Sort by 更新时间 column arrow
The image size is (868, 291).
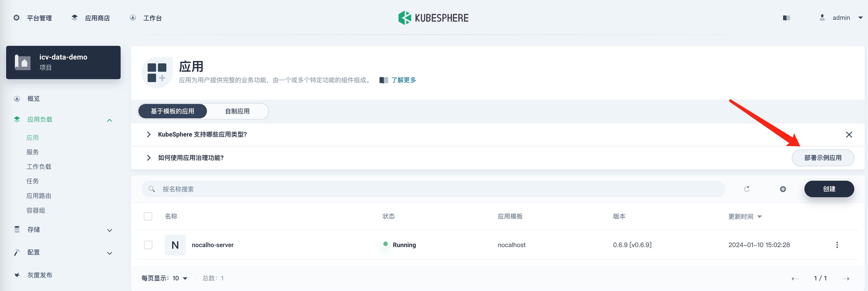(x=759, y=217)
